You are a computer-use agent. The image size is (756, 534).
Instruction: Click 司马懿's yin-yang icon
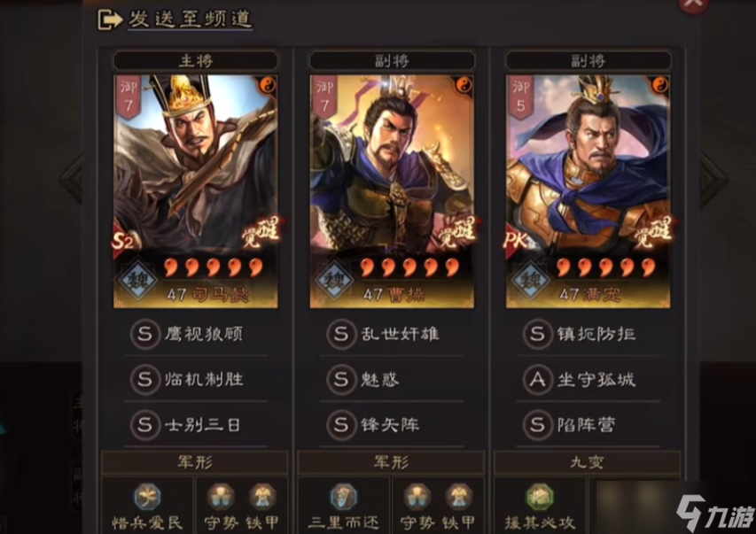[x=268, y=85]
